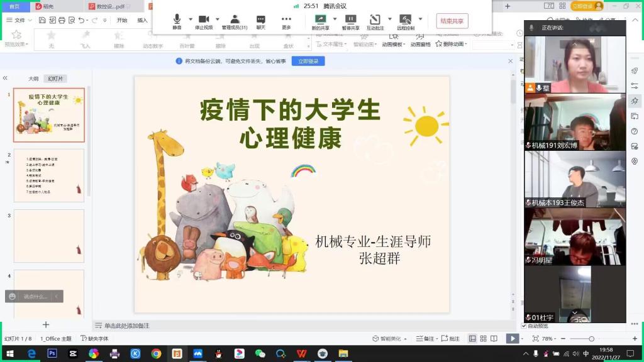Viewport: 644px width, 362px height.
Task: Switch to the 大纲 outline tab
Action: click(x=33, y=79)
